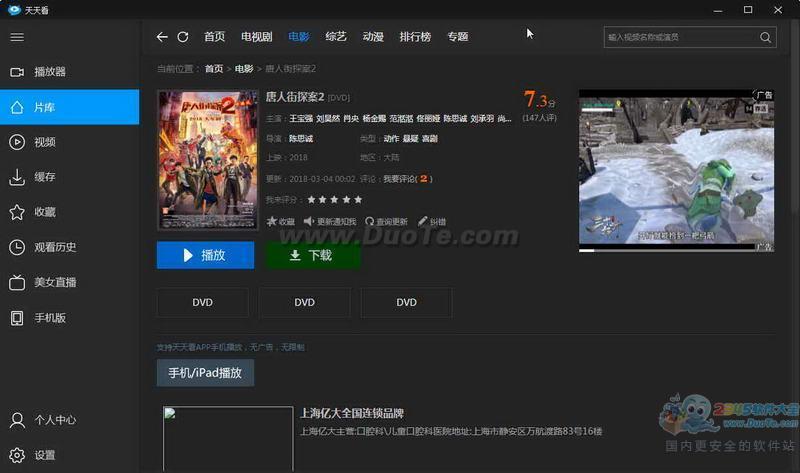Select the third DVD source button
The width and height of the screenshot is (800, 473).
point(407,303)
